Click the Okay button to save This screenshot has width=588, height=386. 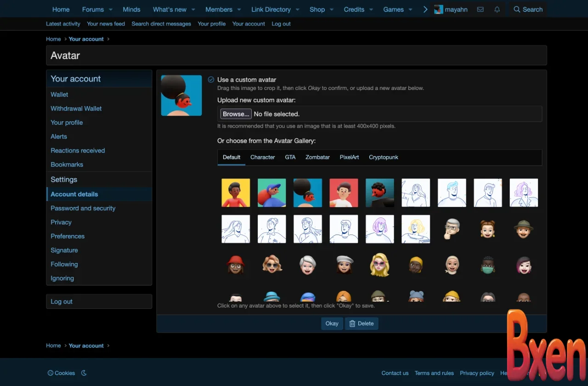tap(332, 323)
